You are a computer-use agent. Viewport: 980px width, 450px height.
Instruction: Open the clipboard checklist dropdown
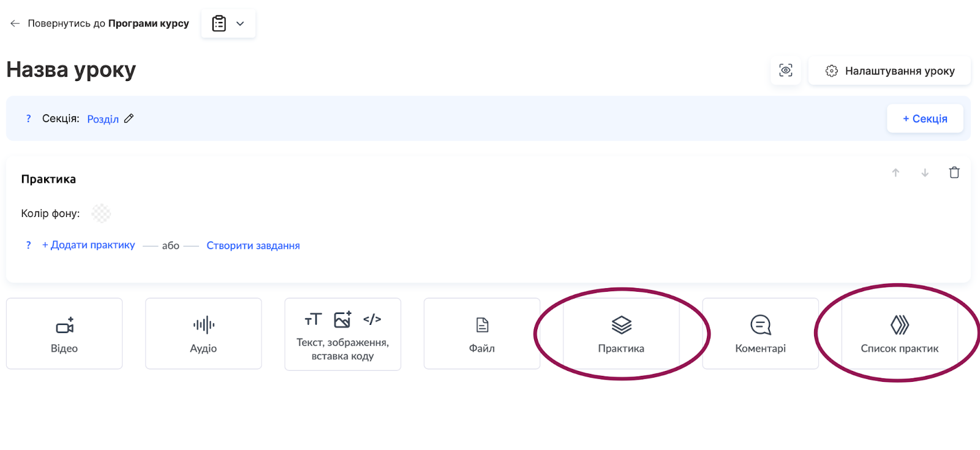click(228, 24)
